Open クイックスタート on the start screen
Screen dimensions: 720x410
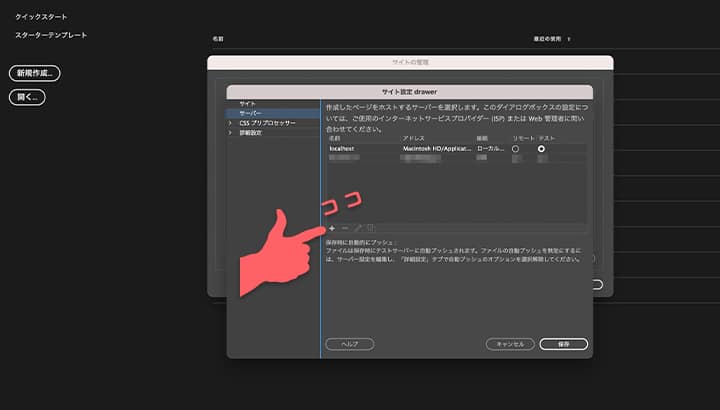[41, 17]
